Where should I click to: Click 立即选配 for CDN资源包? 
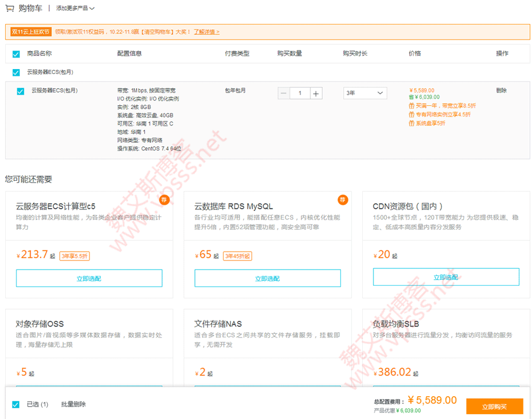pos(446,277)
